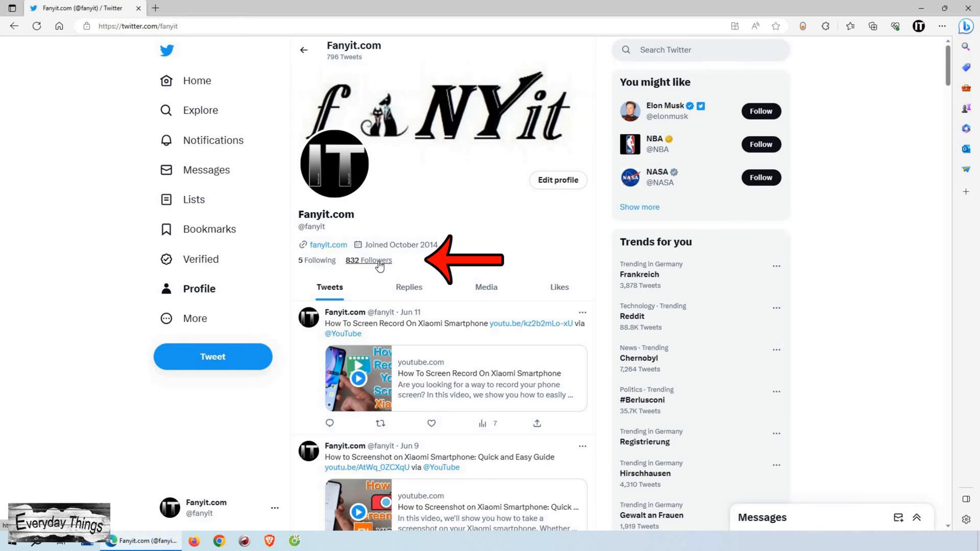Expand the Messages drawer with chevrons
980x551 pixels.
point(917,517)
